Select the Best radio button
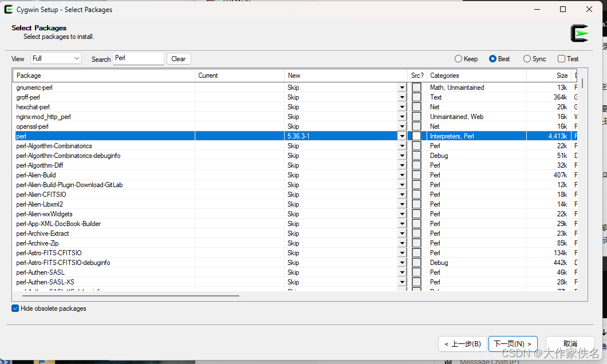Viewport: 607px width, 364px height. click(x=499, y=59)
